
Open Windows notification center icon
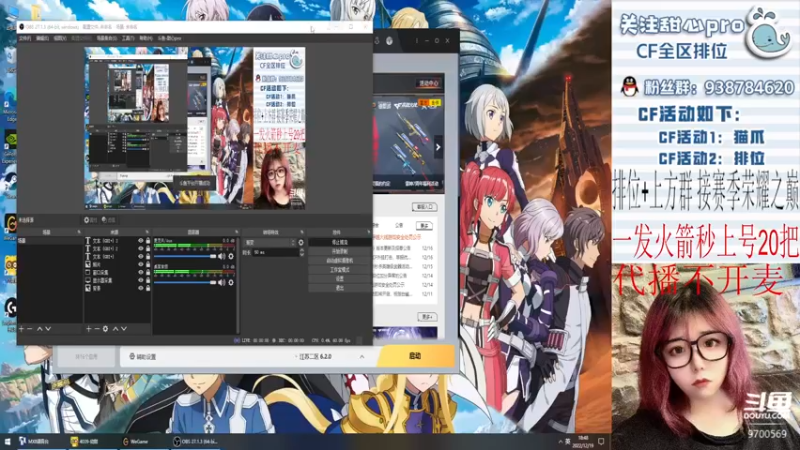tap(601, 441)
